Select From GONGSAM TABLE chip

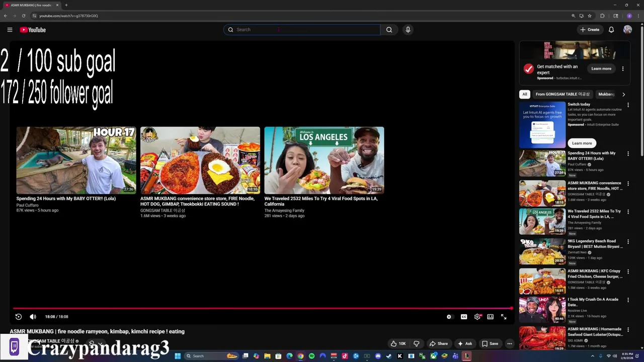tap(562, 94)
